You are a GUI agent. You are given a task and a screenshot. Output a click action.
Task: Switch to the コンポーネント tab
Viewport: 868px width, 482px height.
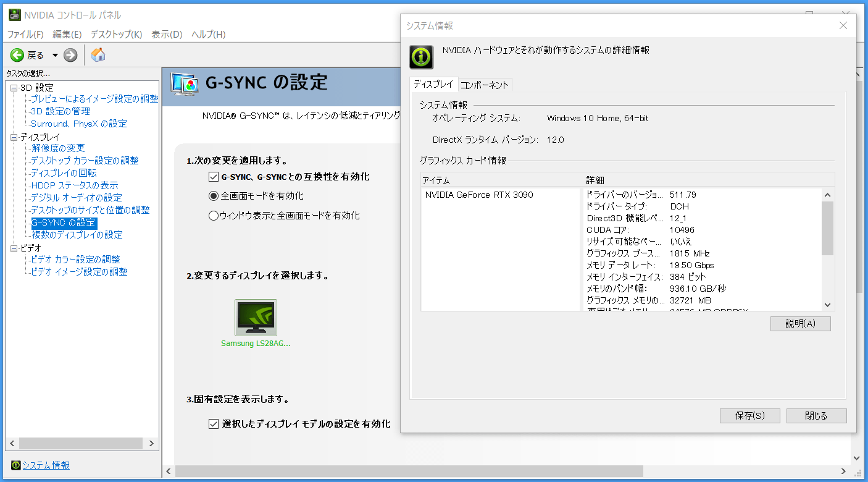pyautogui.click(x=485, y=85)
